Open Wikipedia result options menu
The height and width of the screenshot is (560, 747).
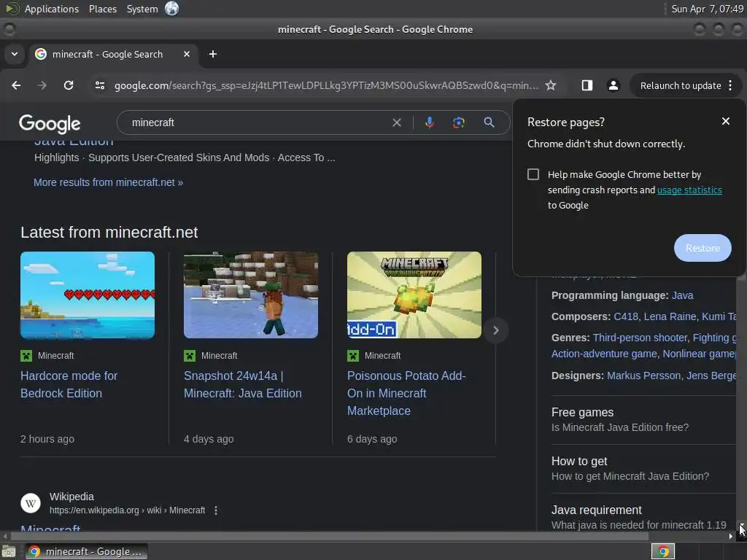pyautogui.click(x=216, y=510)
